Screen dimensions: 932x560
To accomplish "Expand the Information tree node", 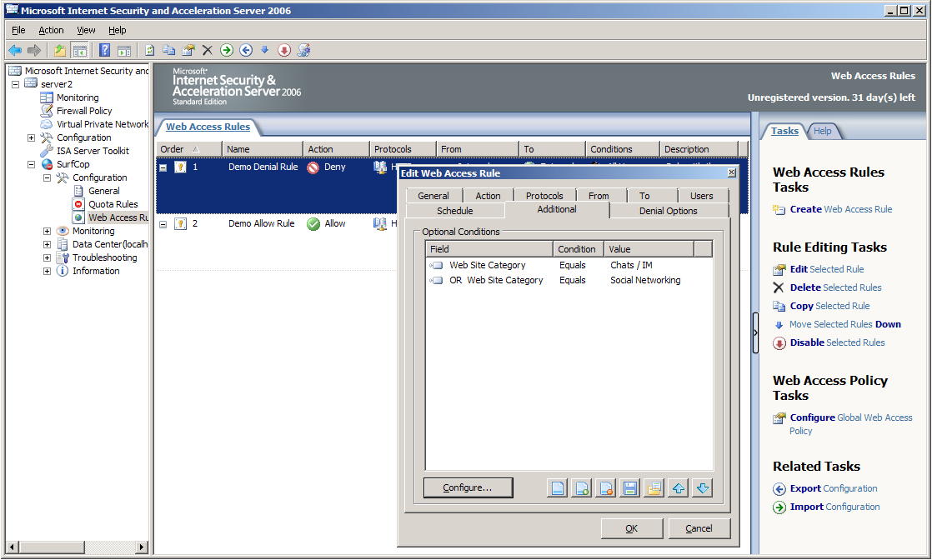I will [x=47, y=271].
